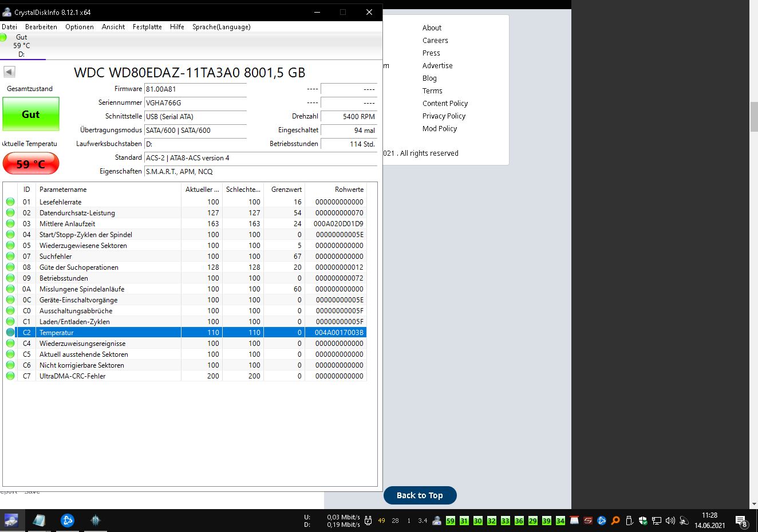Viewport: 758px width, 532px height.
Task: Click the CrystalDiskInfo tray icon
Action: click(437, 521)
